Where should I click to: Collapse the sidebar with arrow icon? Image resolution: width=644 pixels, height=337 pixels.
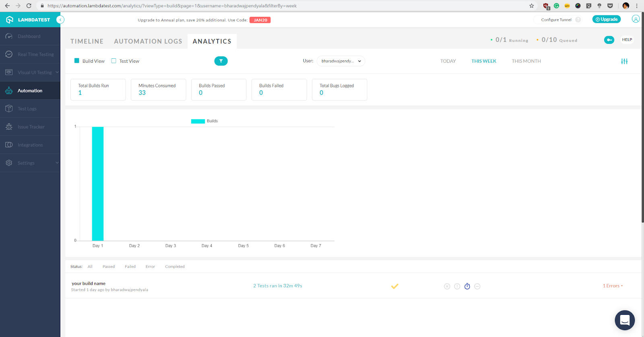pos(60,20)
